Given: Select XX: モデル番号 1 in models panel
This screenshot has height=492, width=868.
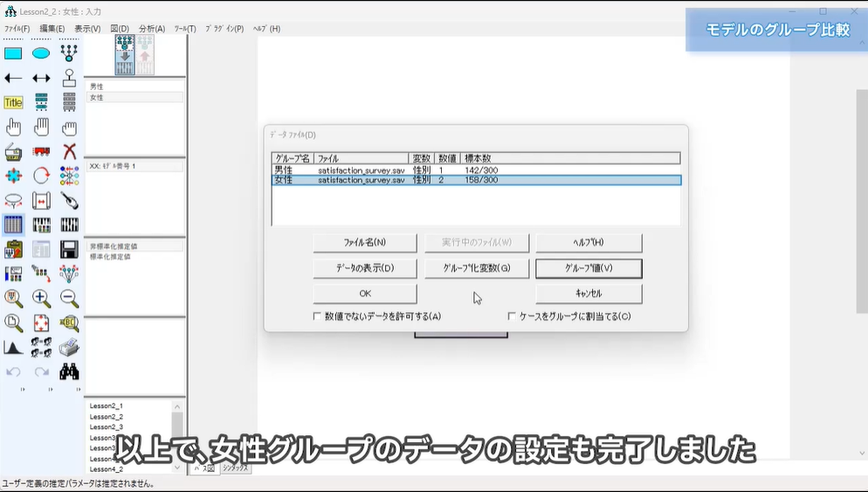Looking at the screenshot, I should point(134,166).
